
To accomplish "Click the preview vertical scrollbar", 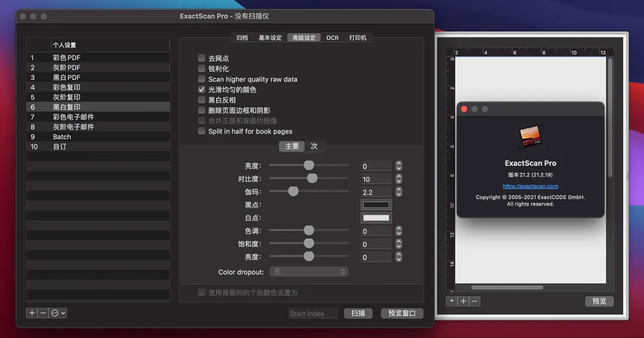I will point(610,117).
